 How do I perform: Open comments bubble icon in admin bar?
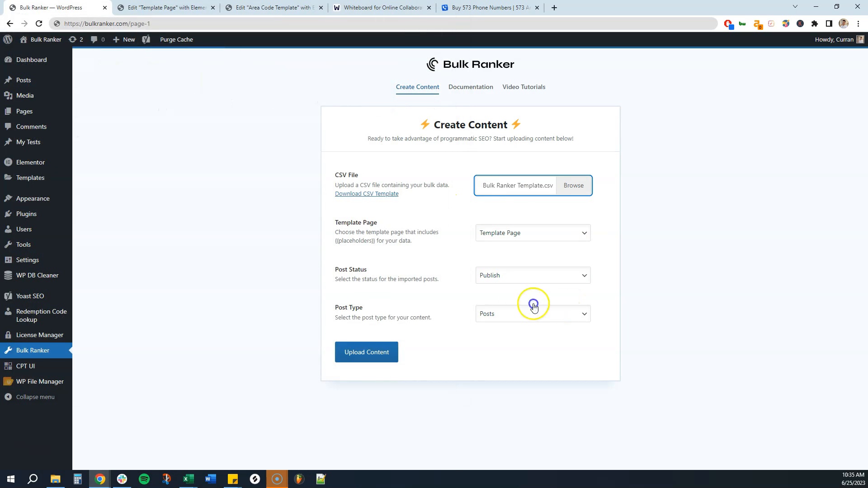[97, 39]
